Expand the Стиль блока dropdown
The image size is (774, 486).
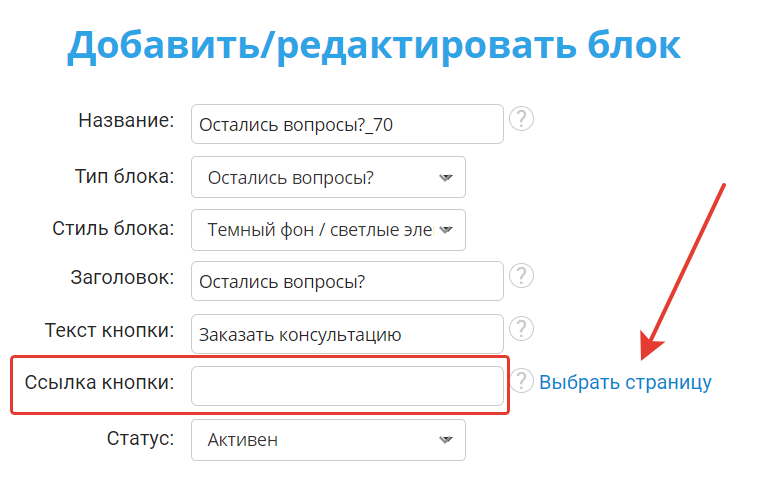pos(328,229)
